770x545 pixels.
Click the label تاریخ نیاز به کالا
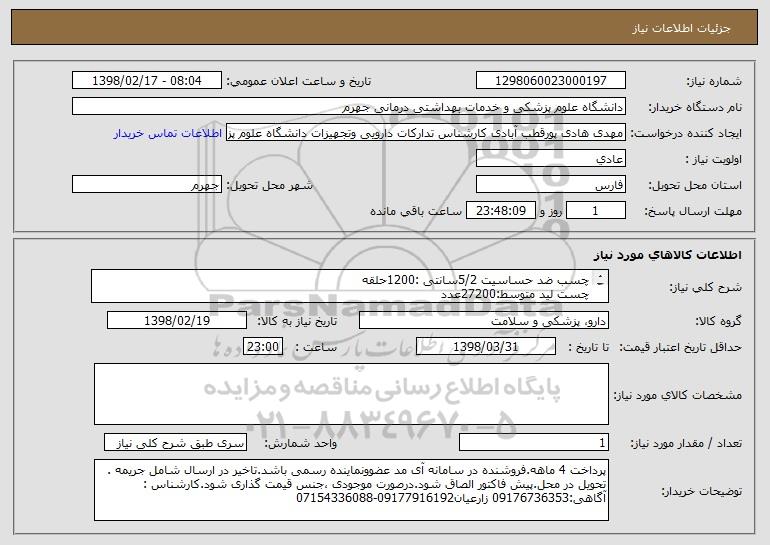tap(297, 321)
